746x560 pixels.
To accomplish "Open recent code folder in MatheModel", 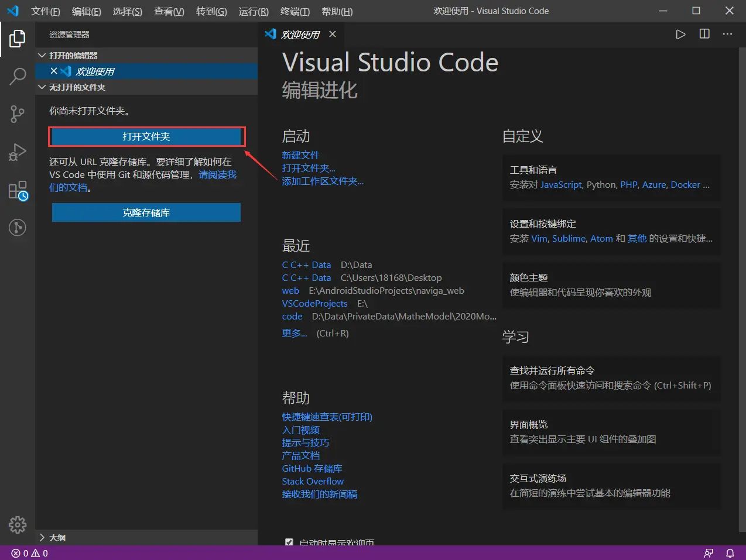I will 292,317.
